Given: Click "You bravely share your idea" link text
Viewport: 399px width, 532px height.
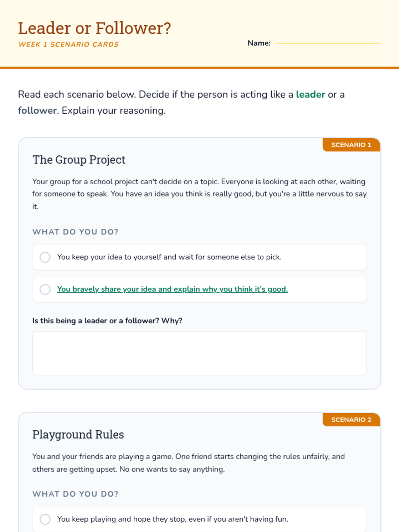Looking at the screenshot, I should click(x=172, y=289).
